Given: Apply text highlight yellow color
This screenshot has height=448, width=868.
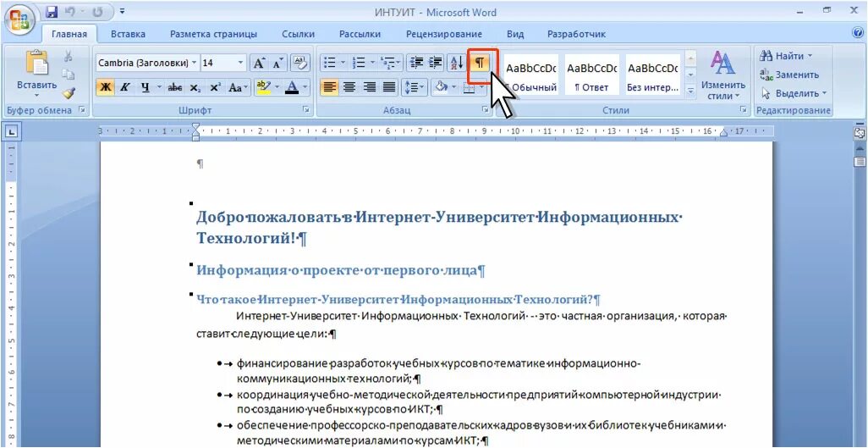Looking at the screenshot, I should tap(263, 87).
